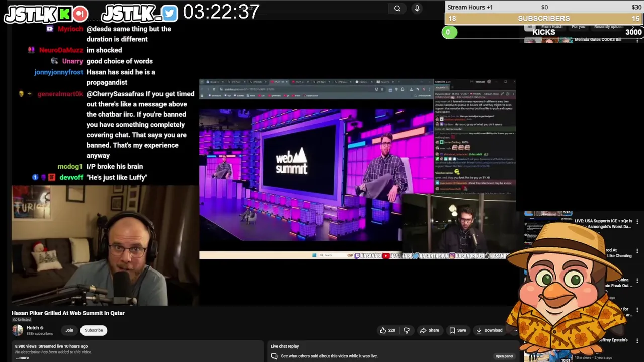Click the Stream Hours +1 goal bar
The height and width of the screenshot is (362, 644).
[x=544, y=7]
